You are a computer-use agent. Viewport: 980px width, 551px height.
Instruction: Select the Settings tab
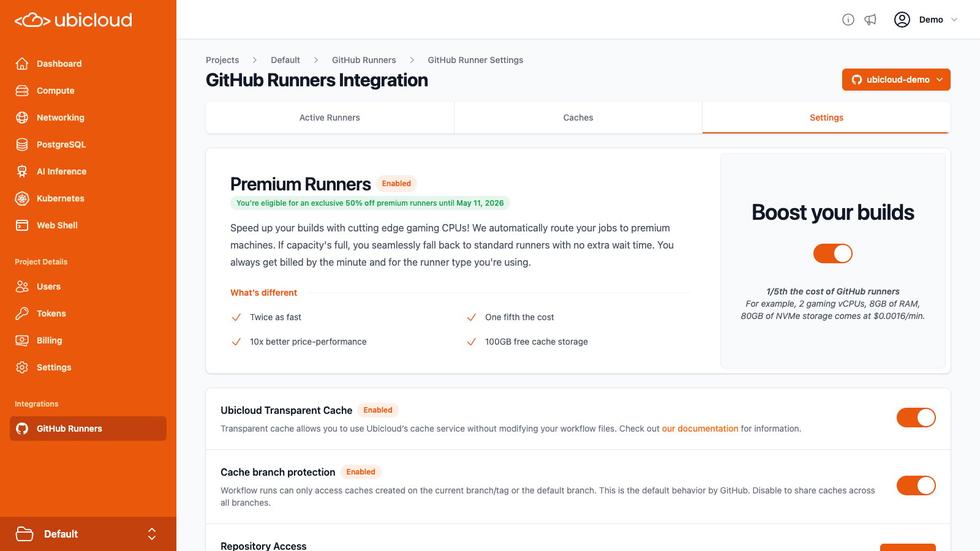(x=826, y=118)
